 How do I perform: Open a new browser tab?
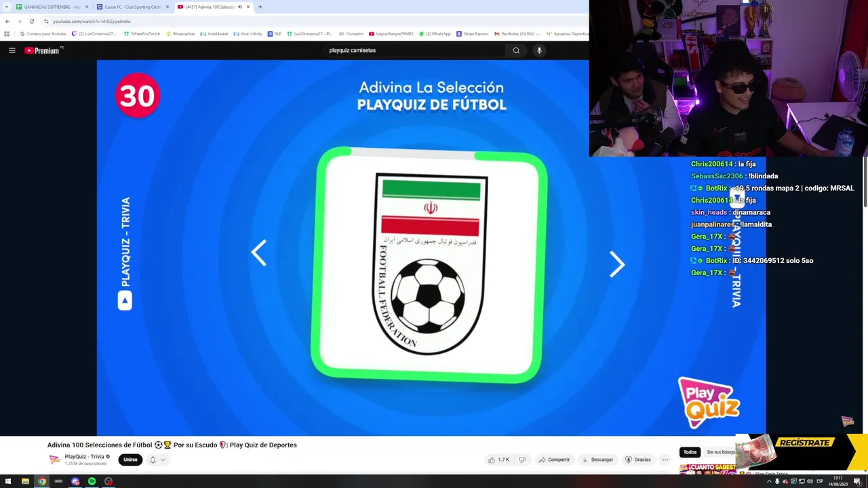260,7
